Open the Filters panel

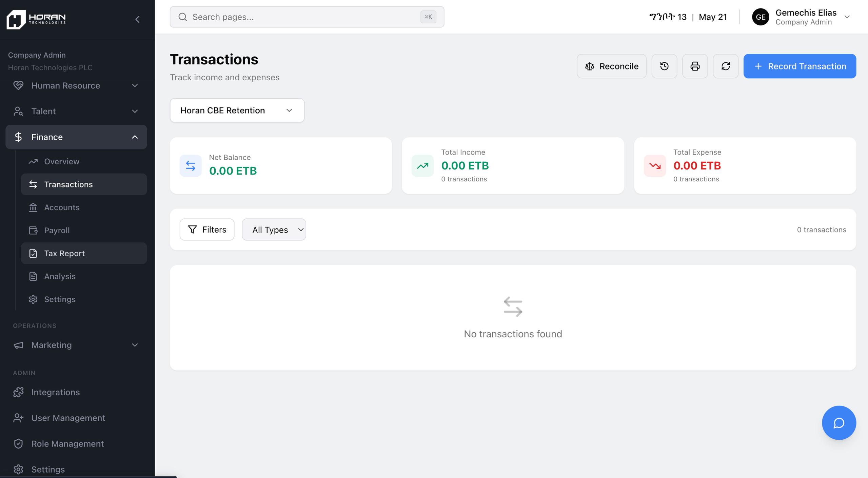click(207, 230)
